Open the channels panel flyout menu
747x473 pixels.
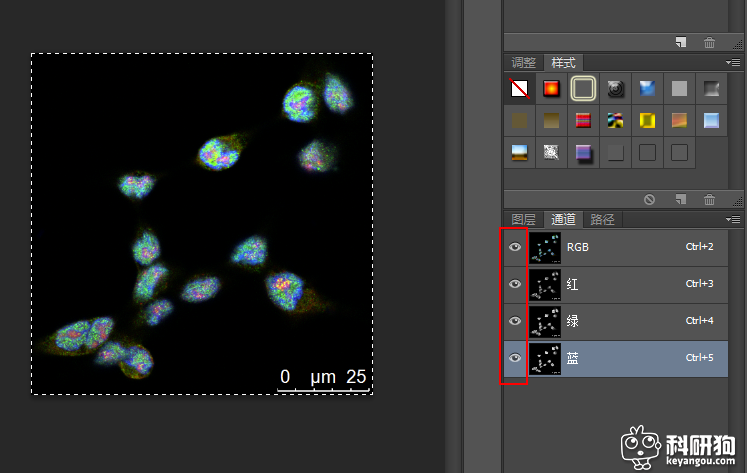pyautogui.click(x=733, y=219)
